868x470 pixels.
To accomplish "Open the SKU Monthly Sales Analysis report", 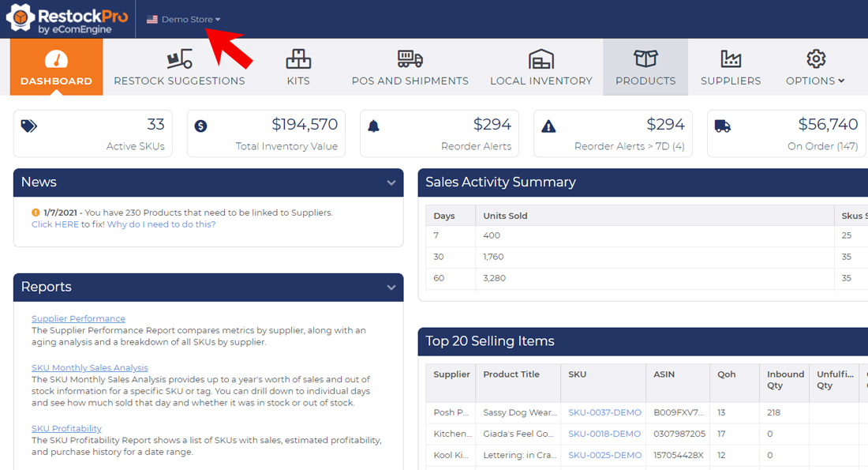I will pyautogui.click(x=89, y=367).
